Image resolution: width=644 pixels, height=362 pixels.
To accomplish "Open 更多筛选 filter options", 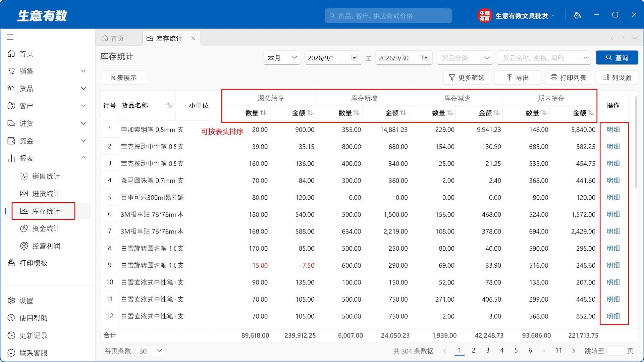I will [x=467, y=77].
